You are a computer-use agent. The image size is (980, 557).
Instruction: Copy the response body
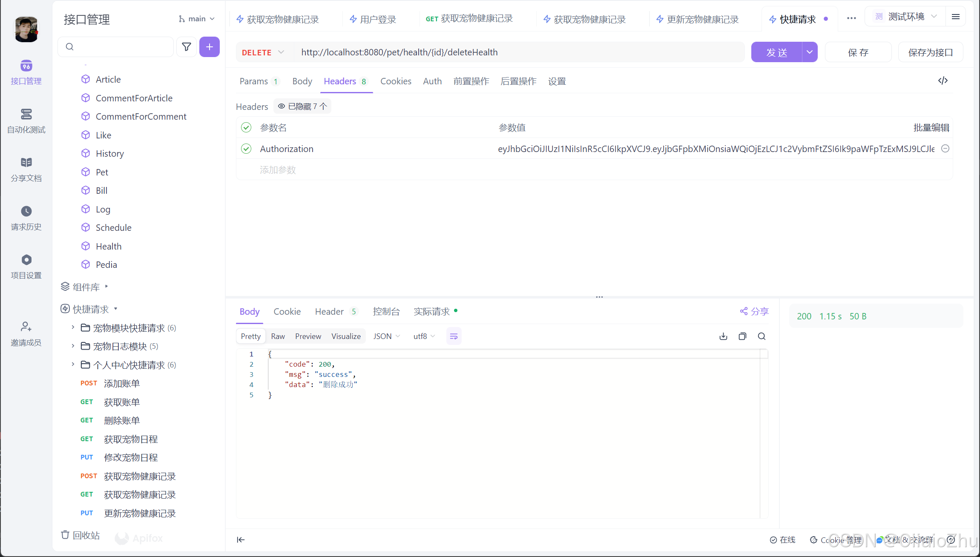tap(742, 336)
